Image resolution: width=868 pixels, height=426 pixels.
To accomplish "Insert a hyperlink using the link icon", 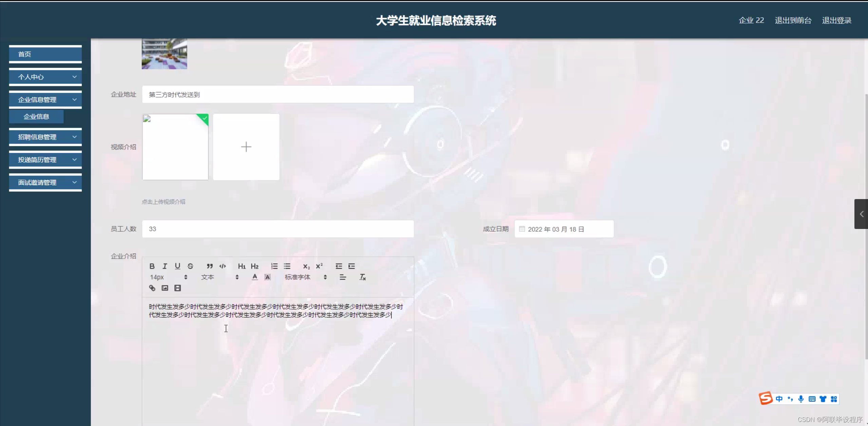I will (x=152, y=288).
